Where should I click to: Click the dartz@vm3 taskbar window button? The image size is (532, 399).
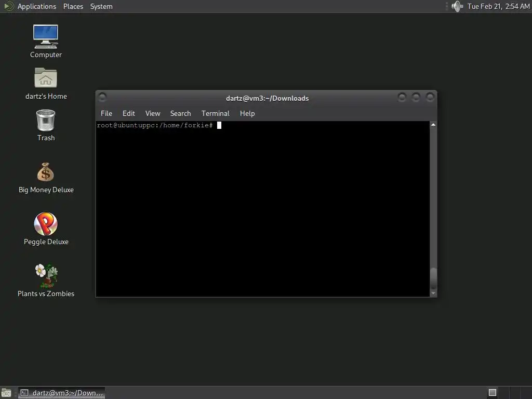(x=61, y=393)
